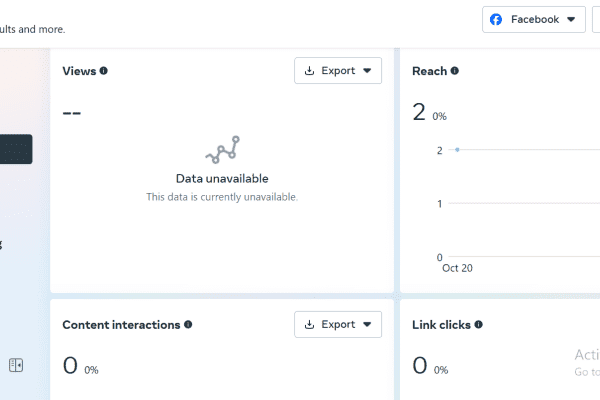Click the Export button in Views card
This screenshot has height=400, width=600.
[338, 70]
